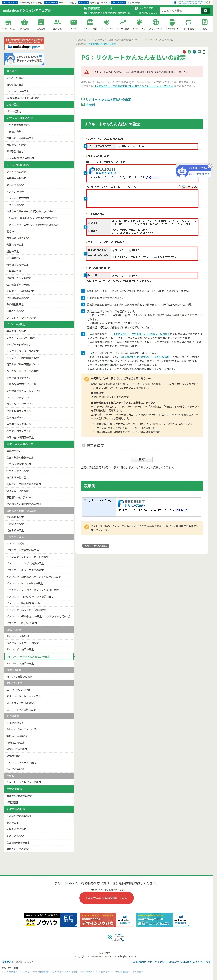This screenshot has width=217, height=980.
Task: Click the red P plan badge
Action: [184, 52]
